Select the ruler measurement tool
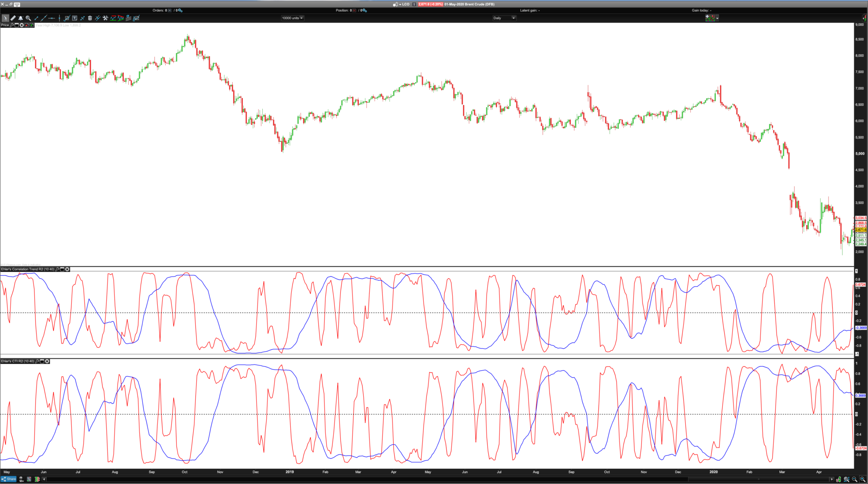 pyautogui.click(x=13, y=18)
